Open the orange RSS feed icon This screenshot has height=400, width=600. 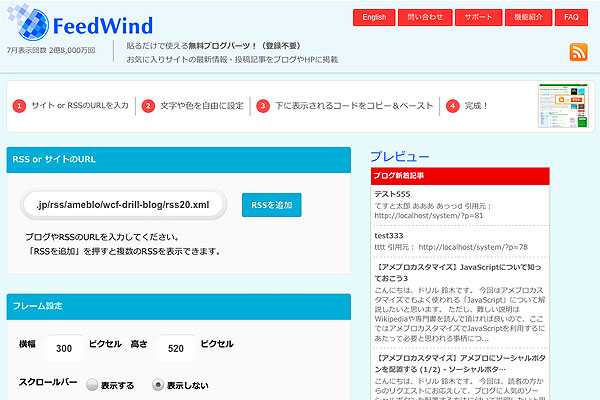(578, 52)
